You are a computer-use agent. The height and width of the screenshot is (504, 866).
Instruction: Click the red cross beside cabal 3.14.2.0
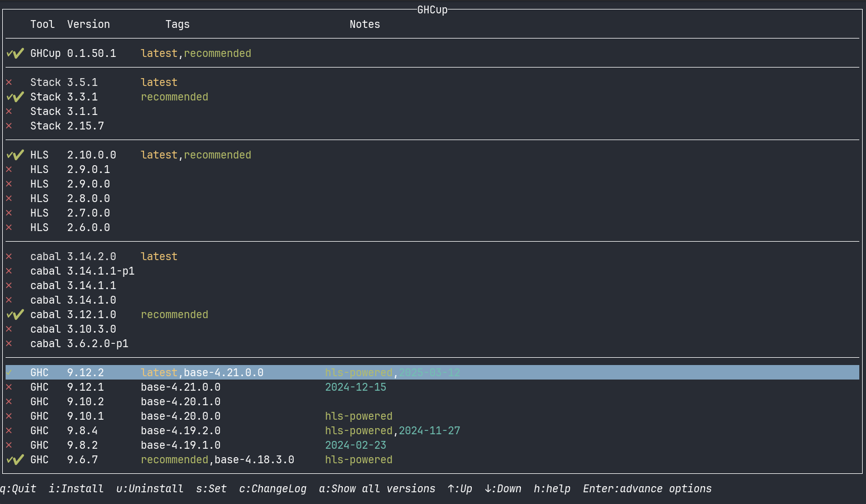pyautogui.click(x=9, y=257)
